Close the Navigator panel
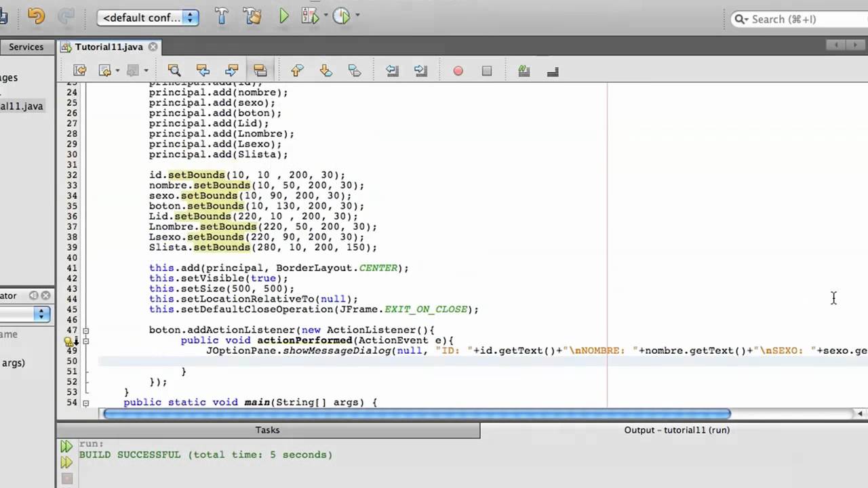The height and width of the screenshot is (488, 868). [45, 296]
